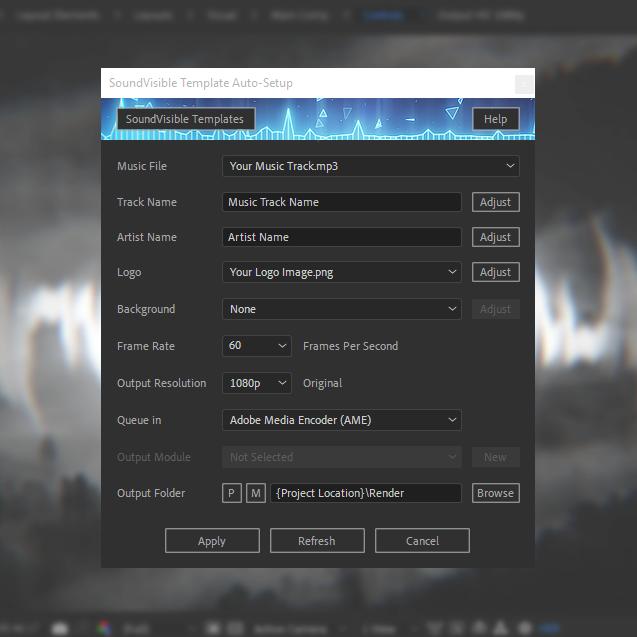Click Adjust next to Logo

496,272
